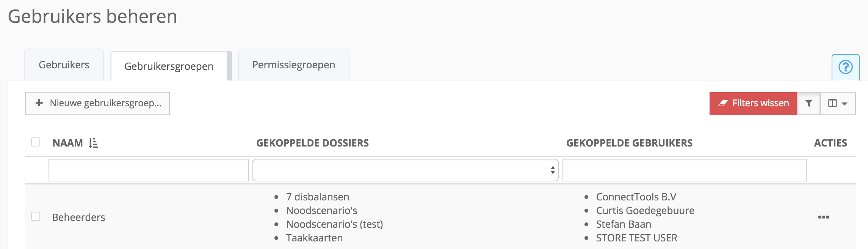Open the column visibility icon menu
868x249 pixels.
click(x=838, y=103)
